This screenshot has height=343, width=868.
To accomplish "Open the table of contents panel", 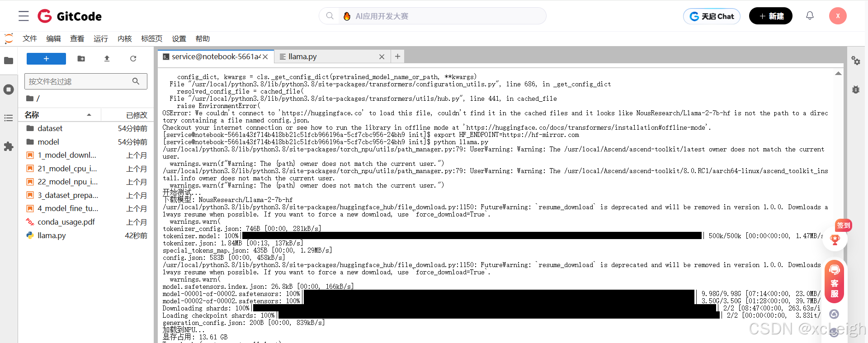I will (9, 118).
